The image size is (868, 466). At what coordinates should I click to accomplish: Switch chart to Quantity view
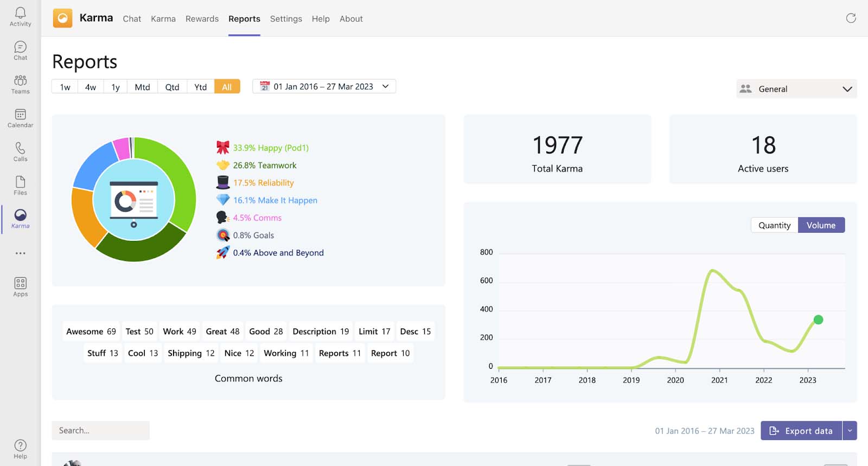[774, 225]
